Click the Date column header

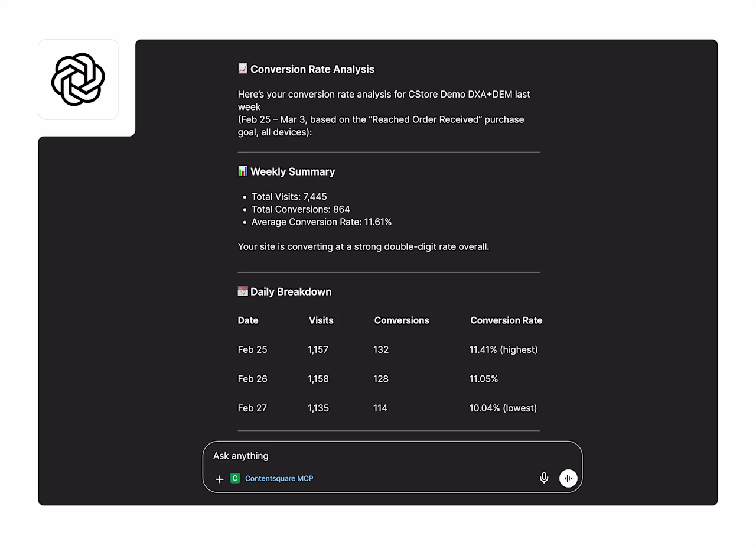tap(248, 320)
